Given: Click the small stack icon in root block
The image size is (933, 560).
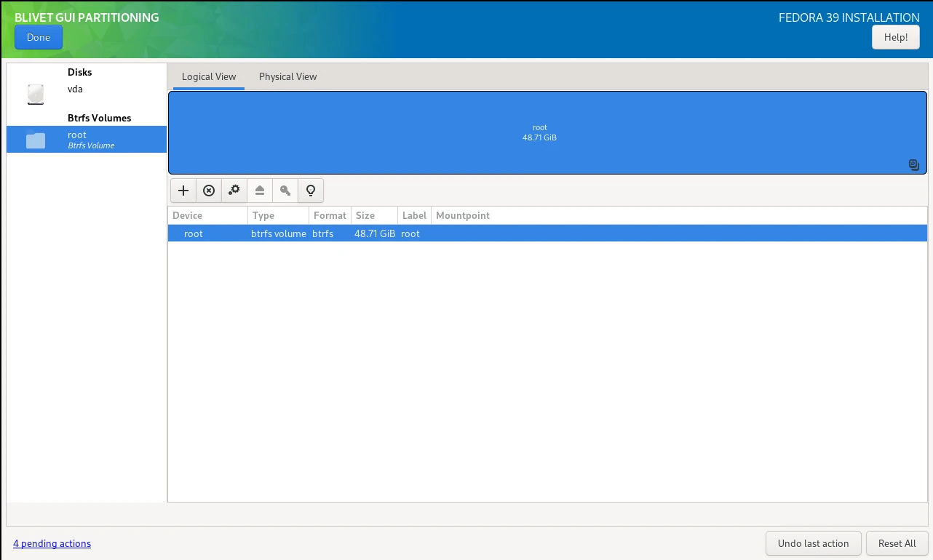Looking at the screenshot, I should point(914,165).
